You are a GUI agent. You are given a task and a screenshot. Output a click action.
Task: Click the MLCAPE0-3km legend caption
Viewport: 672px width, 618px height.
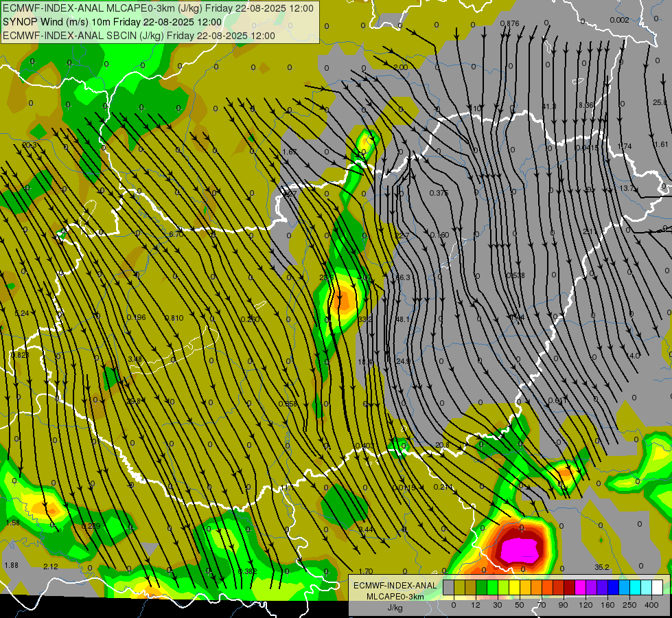[395, 596]
